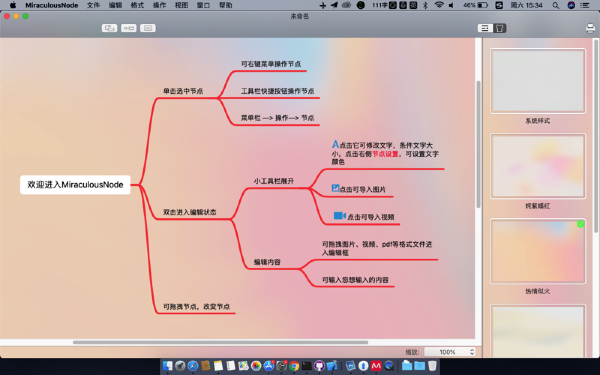Open the Apple menu
The width and height of the screenshot is (600, 375).
13,5
